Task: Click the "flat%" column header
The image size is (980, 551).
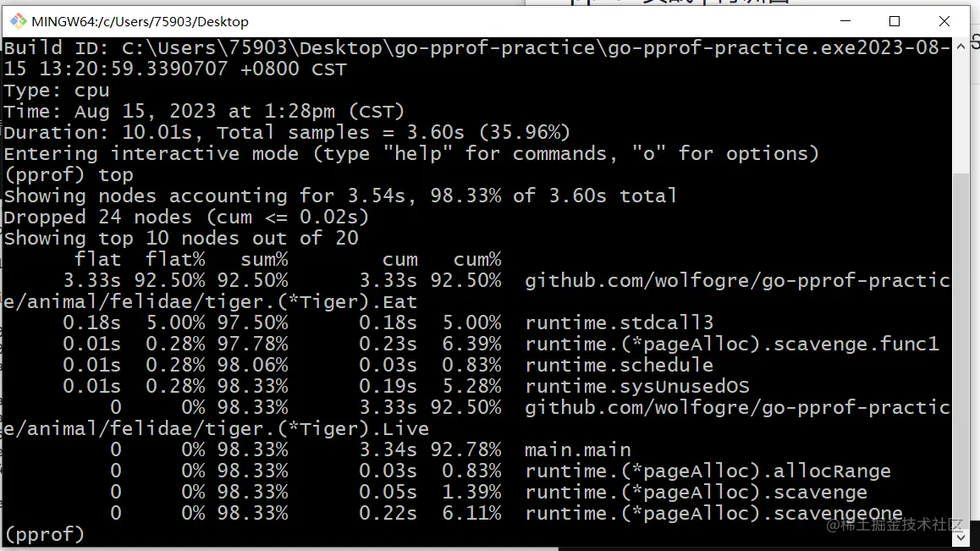Action: coord(175,259)
